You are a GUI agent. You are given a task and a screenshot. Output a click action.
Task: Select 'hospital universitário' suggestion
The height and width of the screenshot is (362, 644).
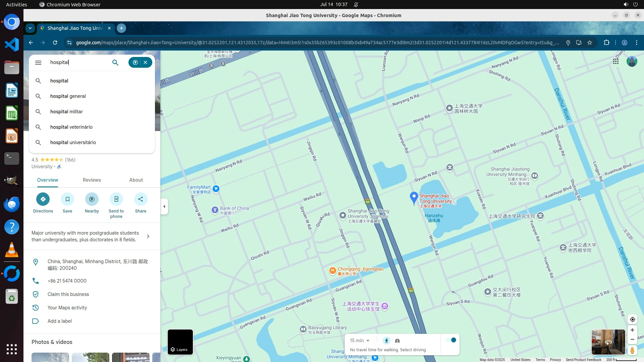73,142
